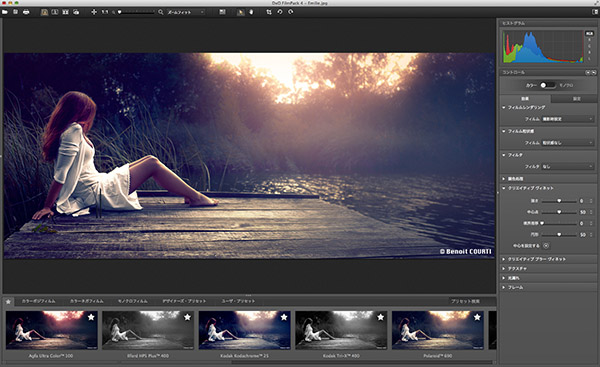Select the RGB histogram channel button
The image size is (600, 367).
tap(589, 34)
